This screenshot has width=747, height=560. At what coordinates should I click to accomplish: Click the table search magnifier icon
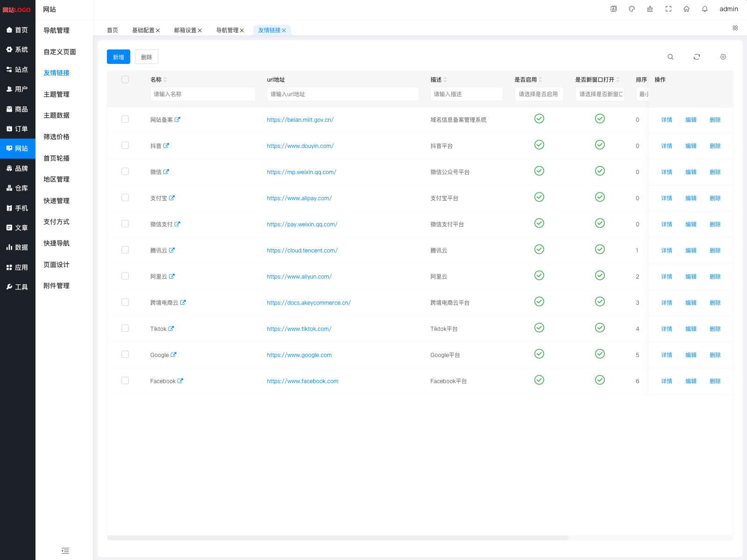click(670, 57)
